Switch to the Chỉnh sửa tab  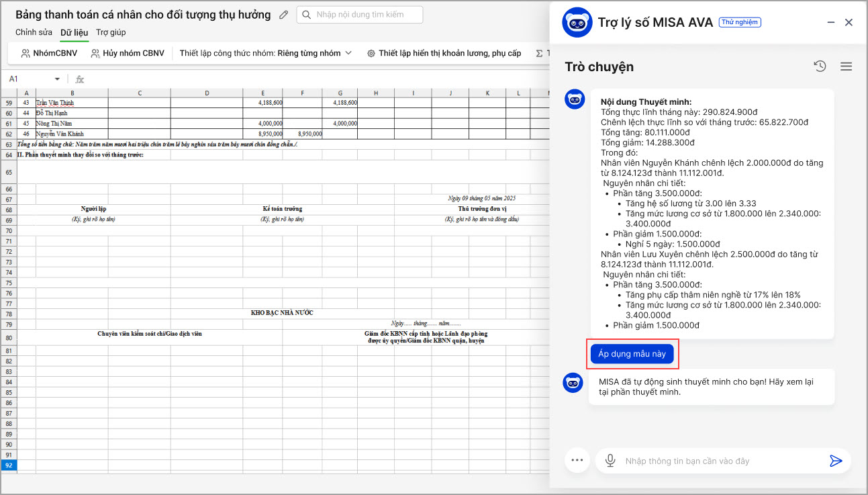(x=34, y=32)
